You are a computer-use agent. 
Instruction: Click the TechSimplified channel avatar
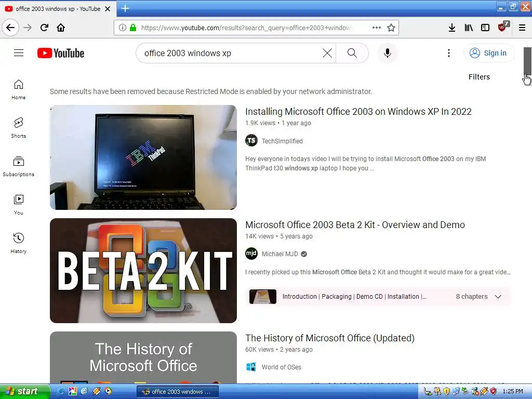click(x=251, y=140)
